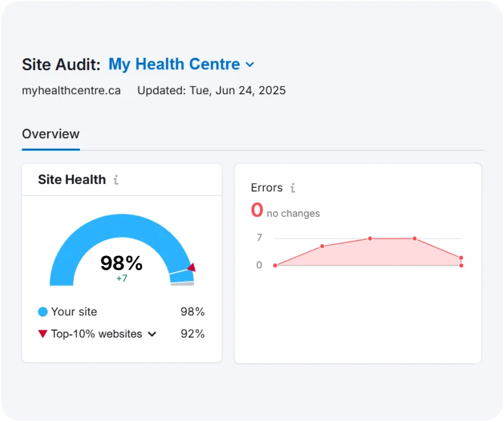Click the red 0 errors count

pyautogui.click(x=257, y=211)
